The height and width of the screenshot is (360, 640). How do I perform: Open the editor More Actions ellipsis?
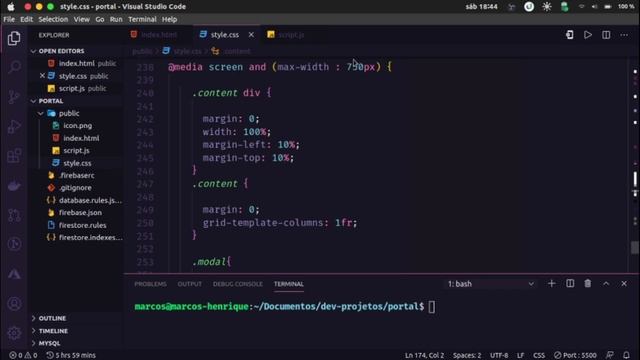[624, 35]
